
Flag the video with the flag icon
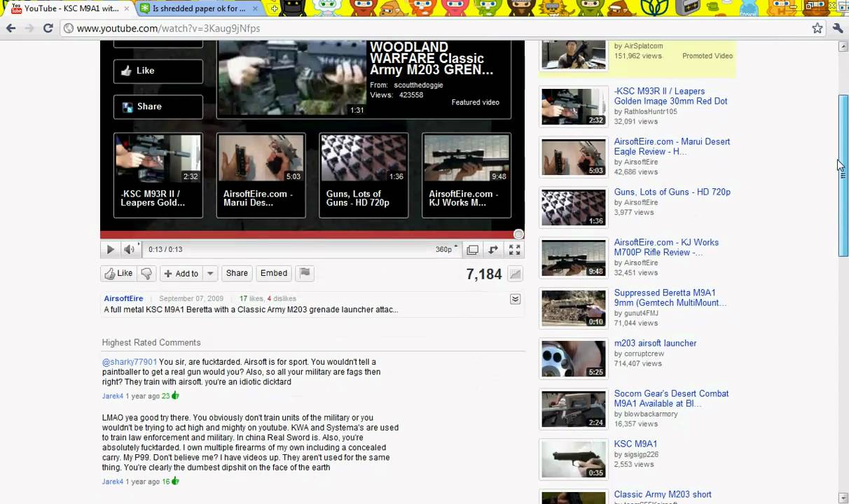305,274
